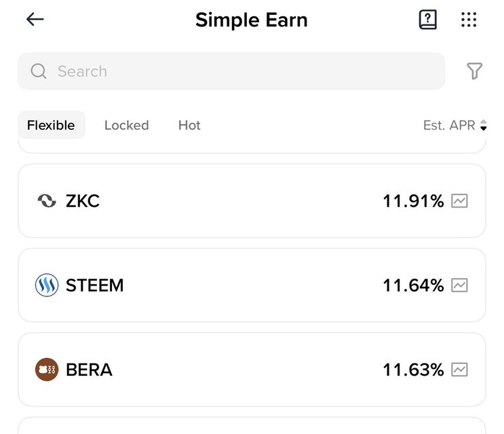Switch to the Hot tab
This screenshot has width=504, height=434.
click(x=189, y=125)
